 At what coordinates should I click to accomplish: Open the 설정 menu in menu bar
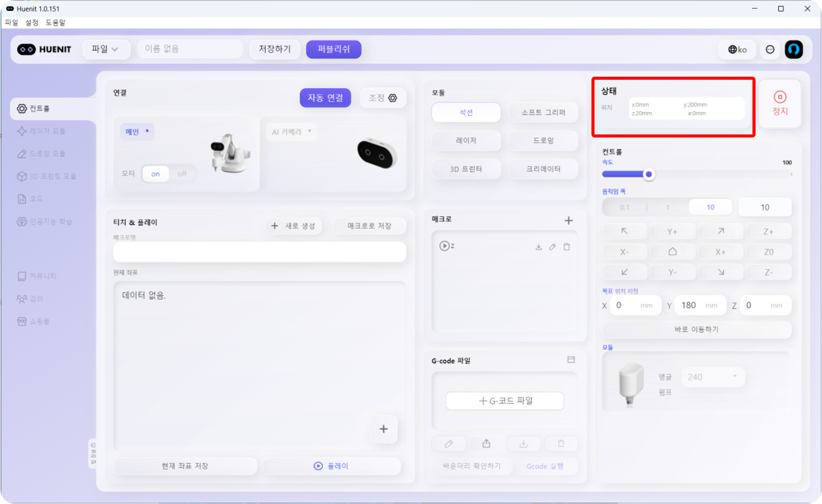(32, 22)
